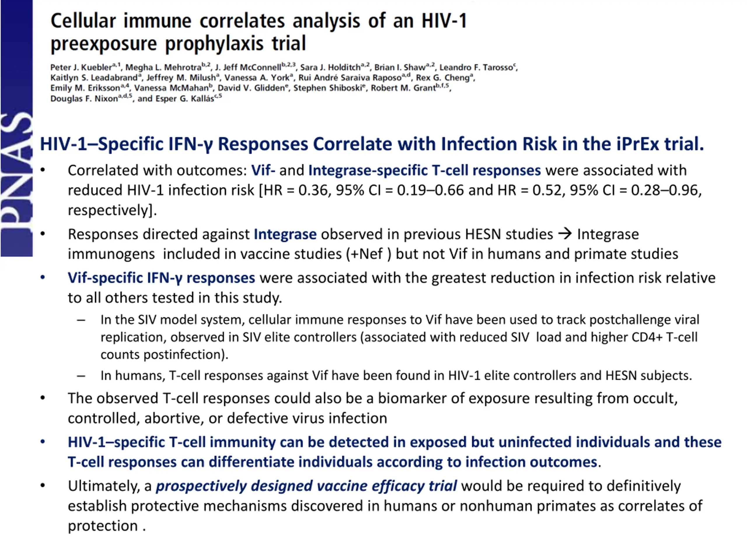Click italic text 'prospectively designed vaccine efficacy trial'
The width and height of the screenshot is (747, 560).
point(306,486)
